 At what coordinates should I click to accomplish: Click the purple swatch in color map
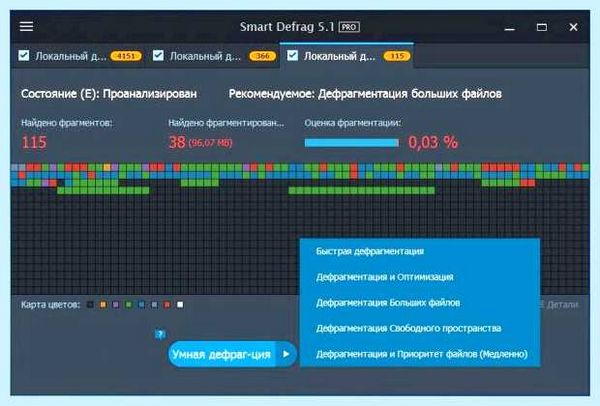116,305
